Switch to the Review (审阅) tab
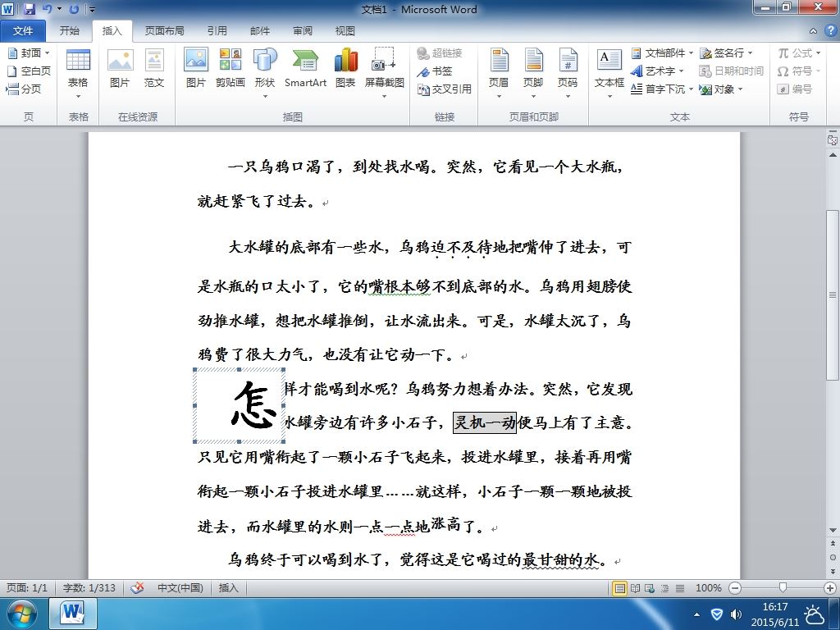840x630 pixels. coord(303,31)
